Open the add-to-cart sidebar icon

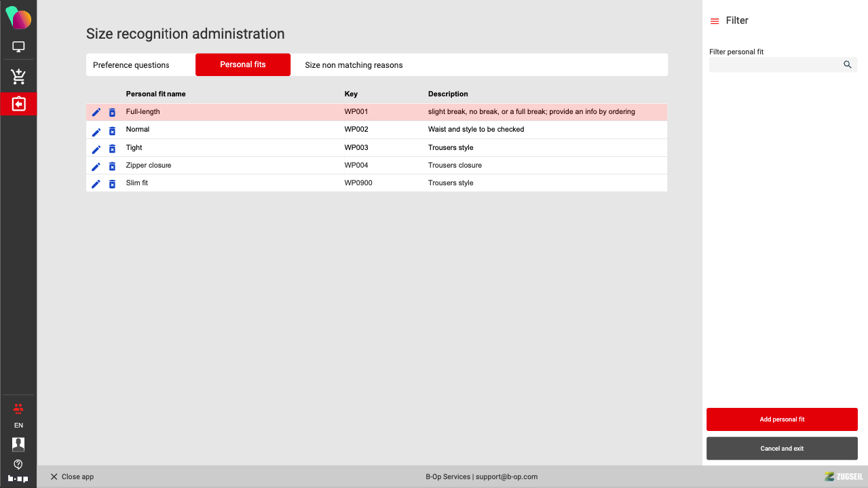click(18, 76)
